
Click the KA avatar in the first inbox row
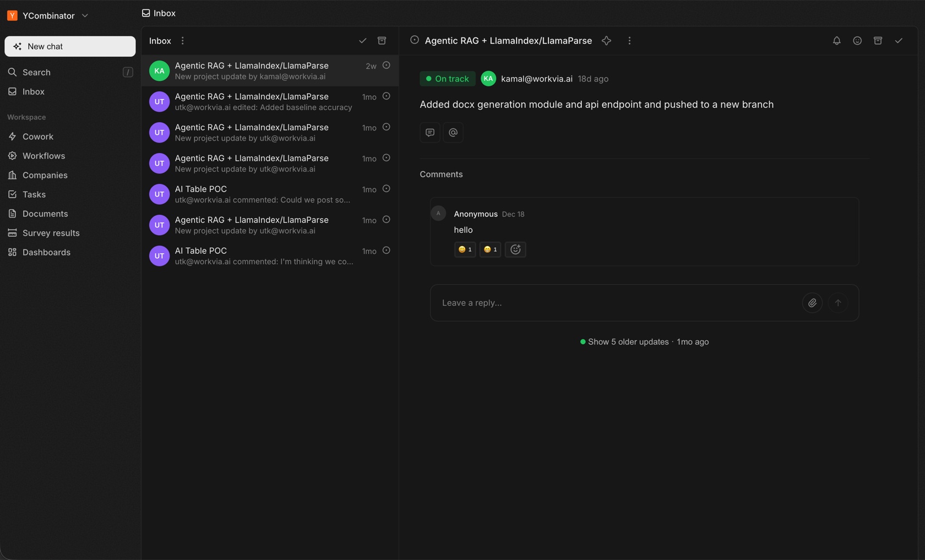pos(159,70)
